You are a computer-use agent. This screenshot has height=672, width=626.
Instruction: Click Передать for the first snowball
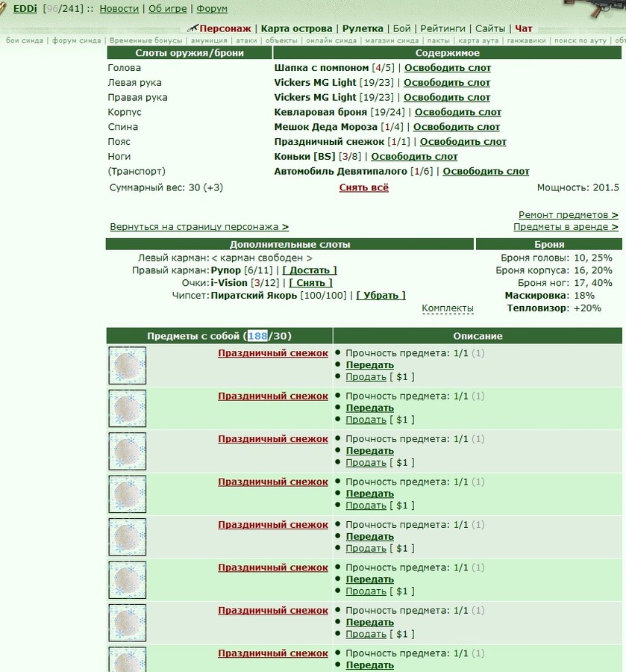369,365
